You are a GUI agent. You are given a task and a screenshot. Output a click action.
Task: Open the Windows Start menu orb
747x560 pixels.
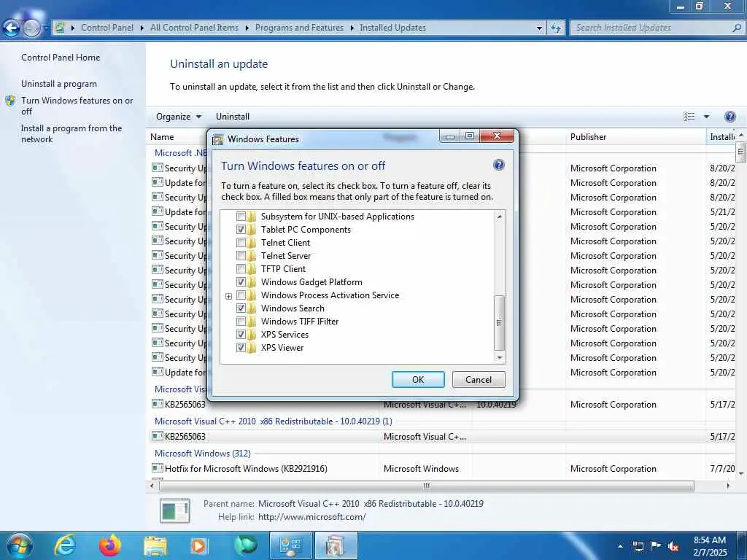(19, 545)
